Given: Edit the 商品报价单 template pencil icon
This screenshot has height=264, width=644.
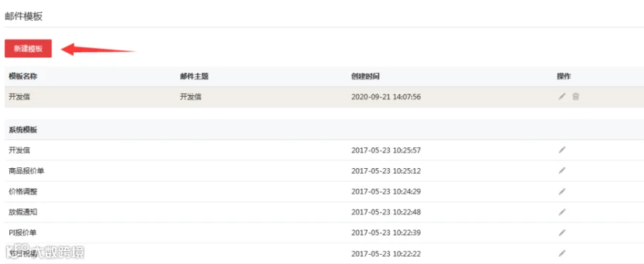Looking at the screenshot, I should [562, 171].
